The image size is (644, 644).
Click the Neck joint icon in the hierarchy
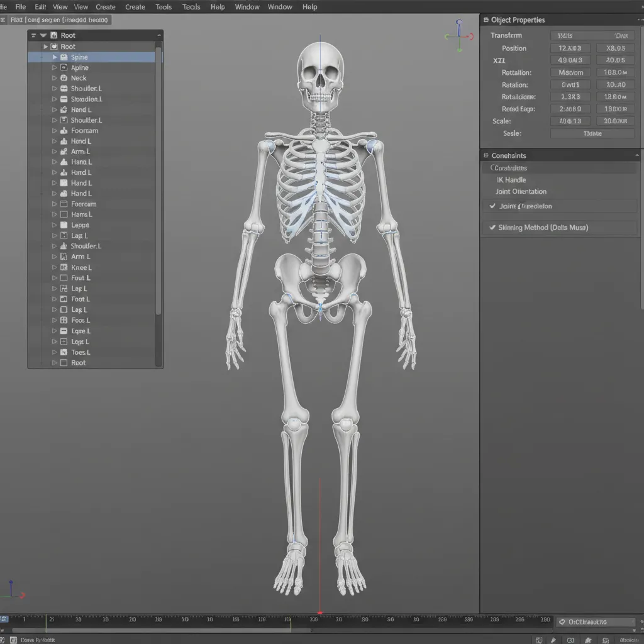[65, 78]
